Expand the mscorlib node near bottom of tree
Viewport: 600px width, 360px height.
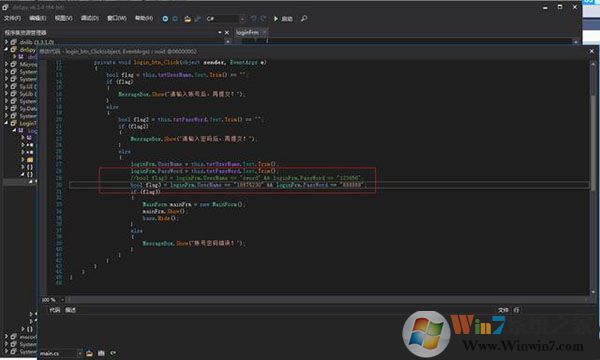point(6,337)
